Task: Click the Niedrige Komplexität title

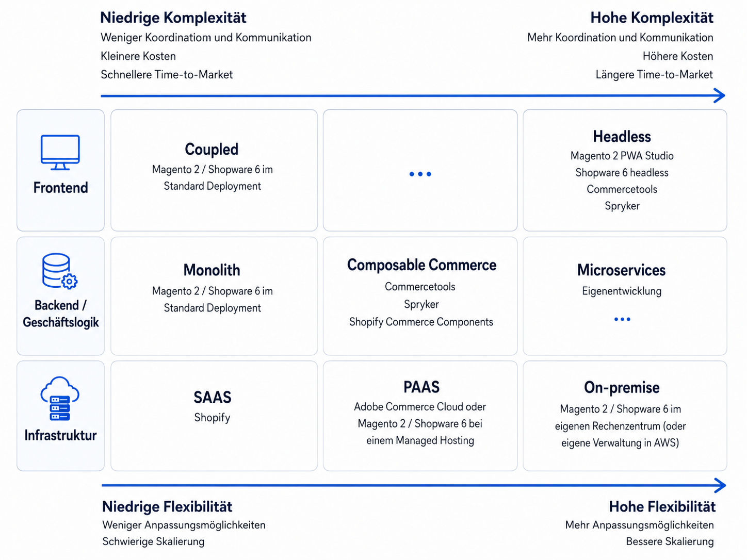Action: point(173,18)
